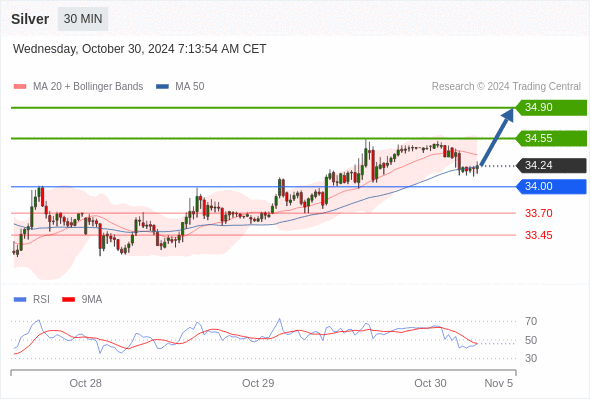
Task: Click the blue upward forecast arrow
Action: coord(497,137)
